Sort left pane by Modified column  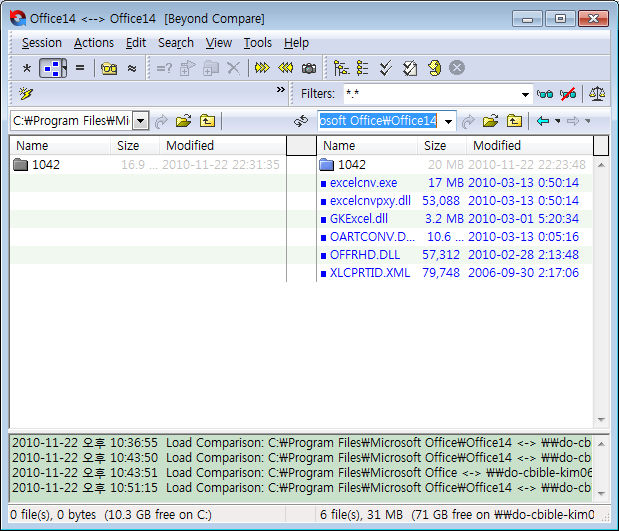[x=223, y=146]
